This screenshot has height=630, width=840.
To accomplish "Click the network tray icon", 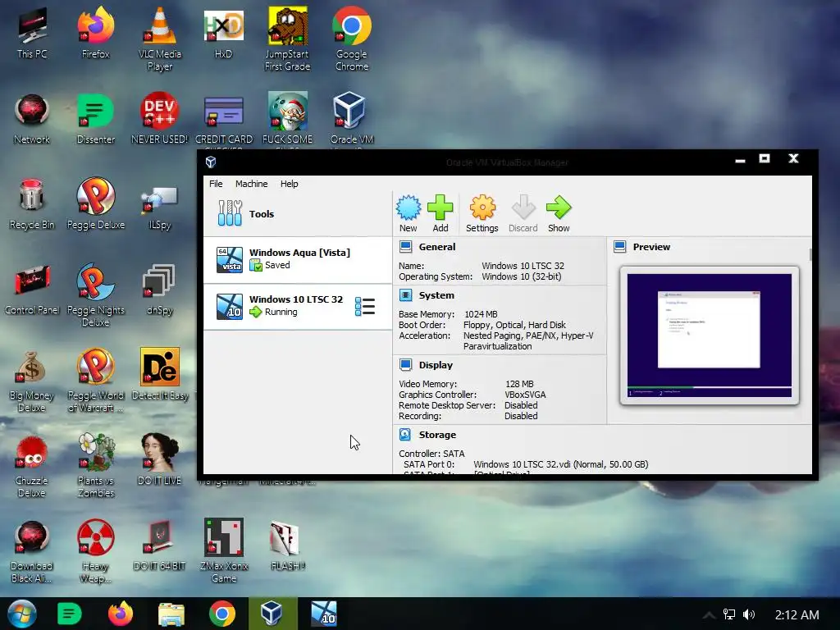I will [x=729, y=614].
